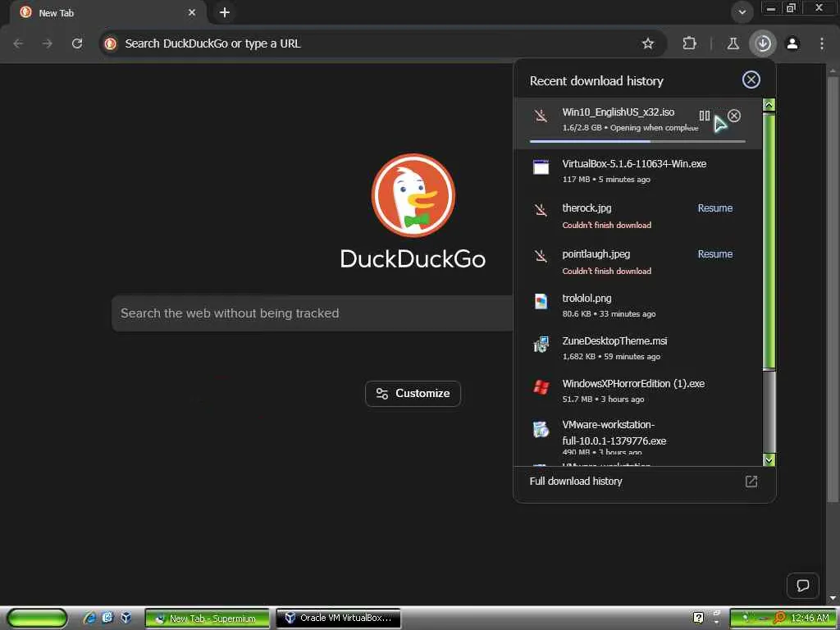Screen dimensions: 840x630
Task: Open ZuneDesktopTheme.msi download entry
Action: tap(637, 348)
